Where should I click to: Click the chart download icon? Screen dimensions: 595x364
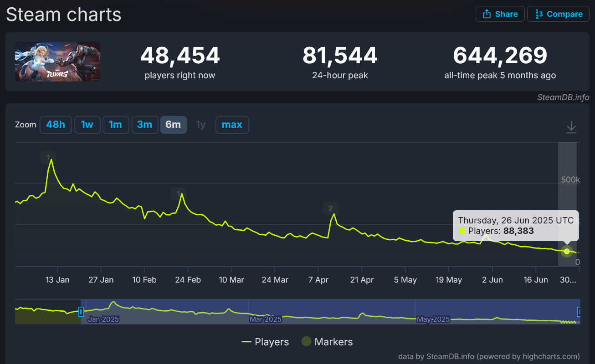pyautogui.click(x=571, y=127)
